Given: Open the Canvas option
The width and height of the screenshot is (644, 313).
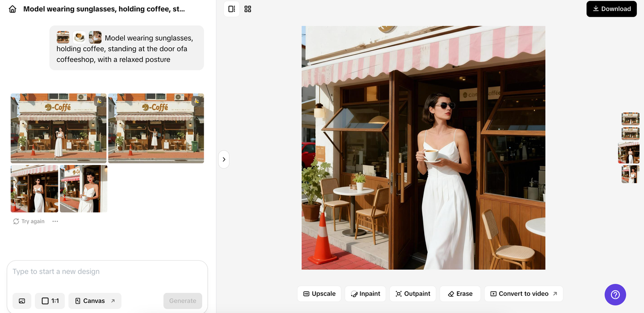Looking at the screenshot, I should 95,300.
